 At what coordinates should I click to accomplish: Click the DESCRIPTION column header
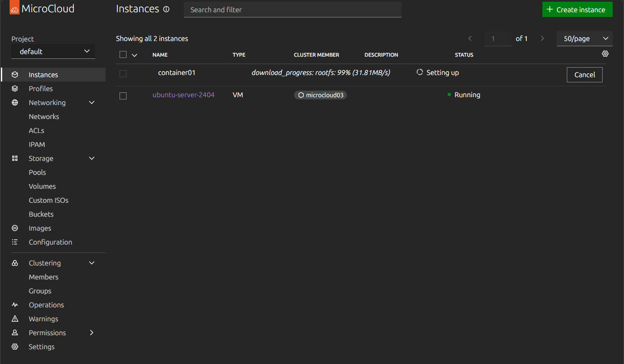(x=381, y=55)
